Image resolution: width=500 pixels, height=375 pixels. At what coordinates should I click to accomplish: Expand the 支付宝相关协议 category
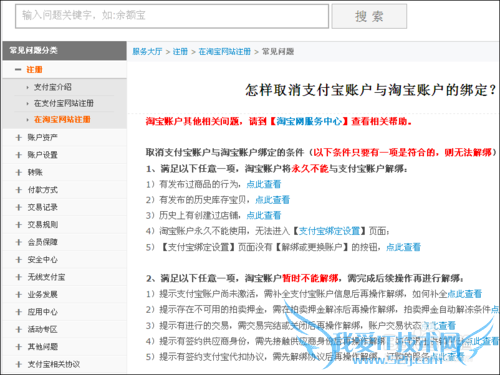pyautogui.click(x=19, y=364)
